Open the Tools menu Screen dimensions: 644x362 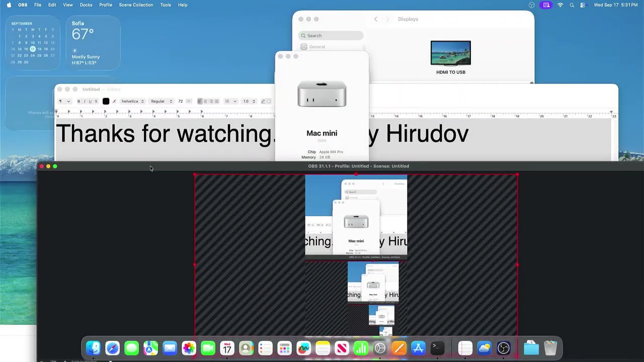pos(166,5)
